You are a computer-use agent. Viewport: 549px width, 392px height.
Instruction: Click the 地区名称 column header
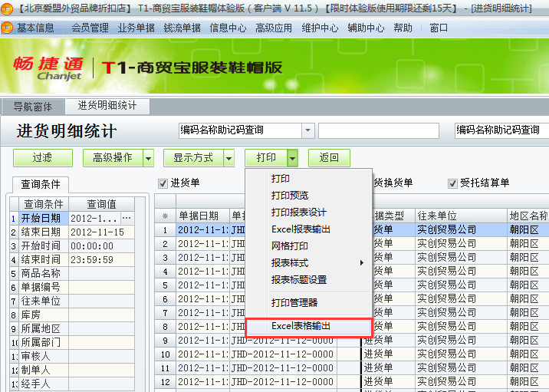coord(528,216)
